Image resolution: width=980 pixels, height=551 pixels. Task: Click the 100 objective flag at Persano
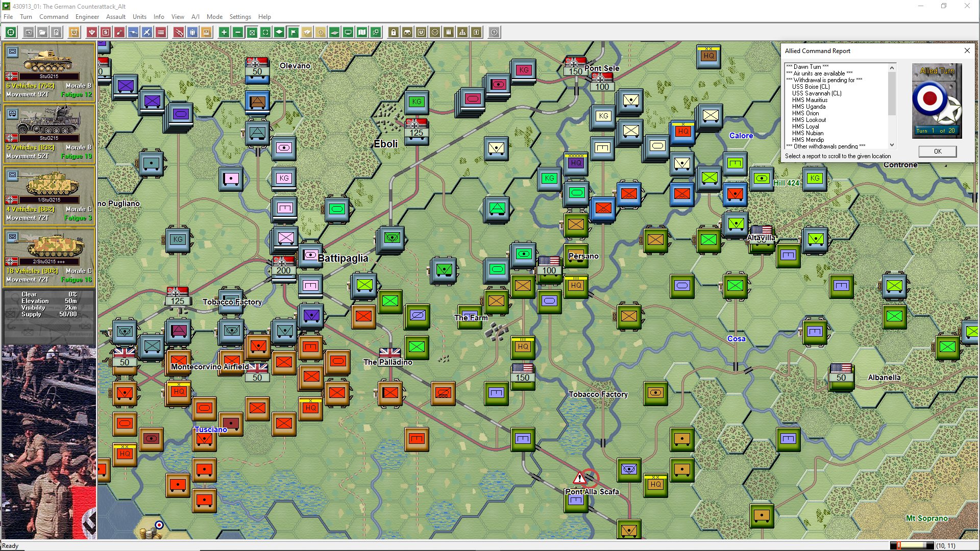pos(549,266)
